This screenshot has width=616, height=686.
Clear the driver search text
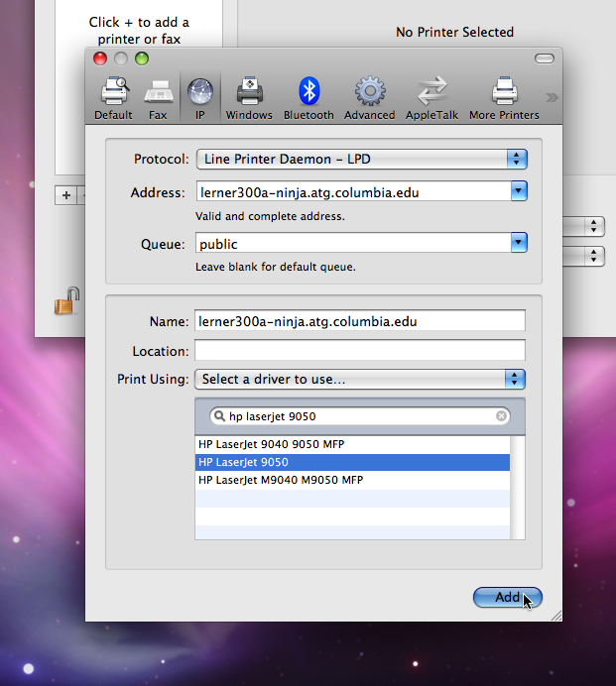501,416
